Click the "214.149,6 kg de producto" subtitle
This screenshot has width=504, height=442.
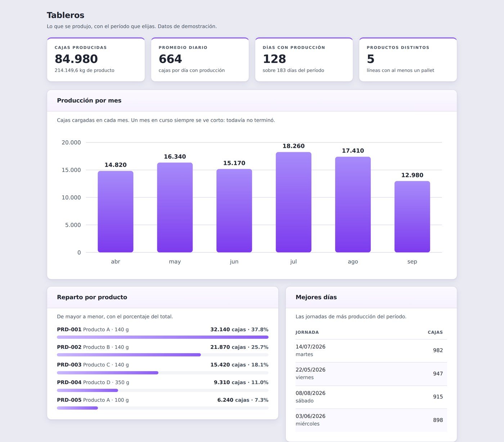(x=85, y=70)
